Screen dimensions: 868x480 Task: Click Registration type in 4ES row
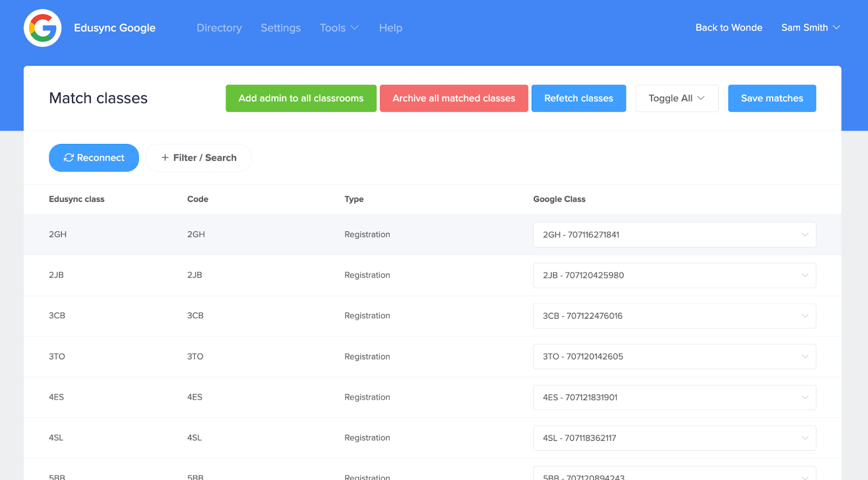pos(367,397)
